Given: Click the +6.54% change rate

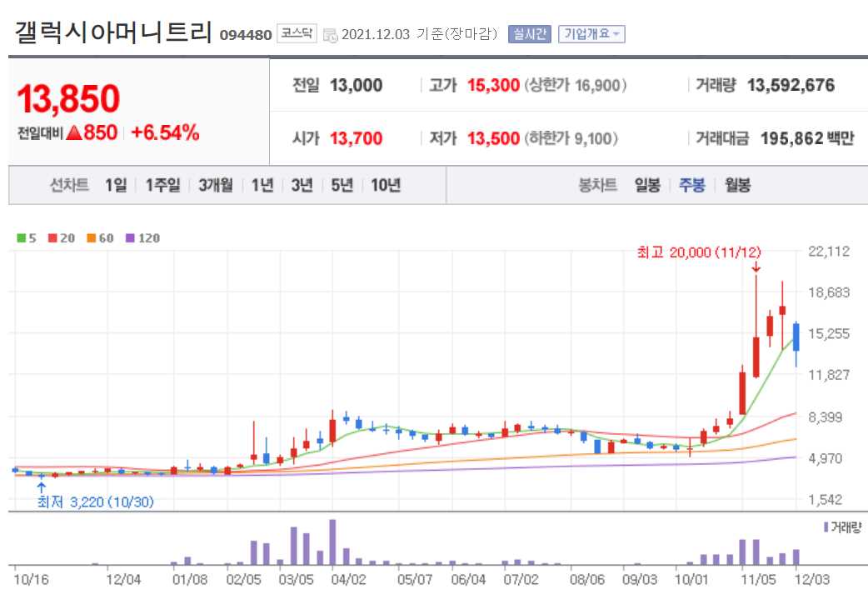Looking at the screenshot, I should click(x=165, y=132).
